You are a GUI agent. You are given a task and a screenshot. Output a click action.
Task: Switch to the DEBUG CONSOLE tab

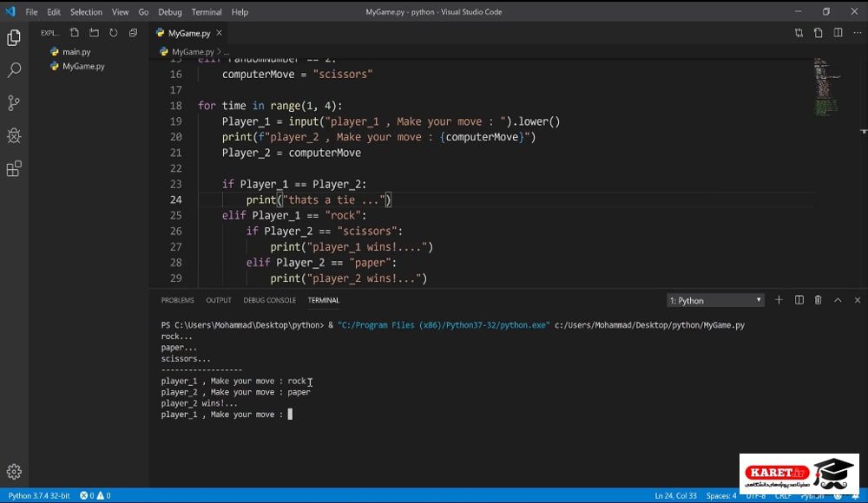[x=270, y=300]
